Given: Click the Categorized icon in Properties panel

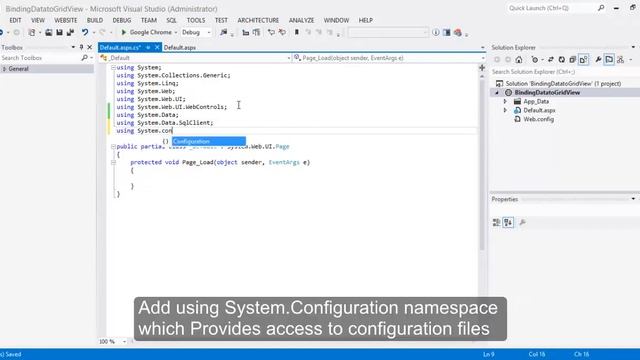Looking at the screenshot, I should tap(496, 222).
